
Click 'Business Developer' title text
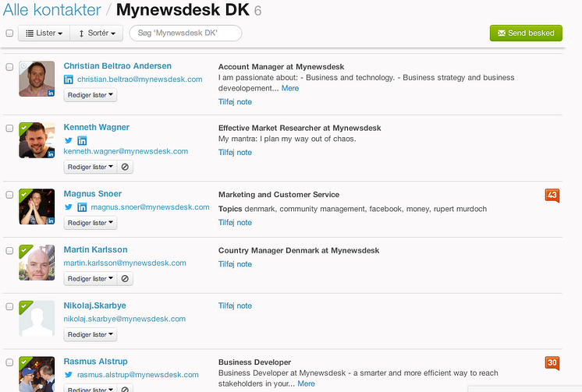tap(254, 362)
